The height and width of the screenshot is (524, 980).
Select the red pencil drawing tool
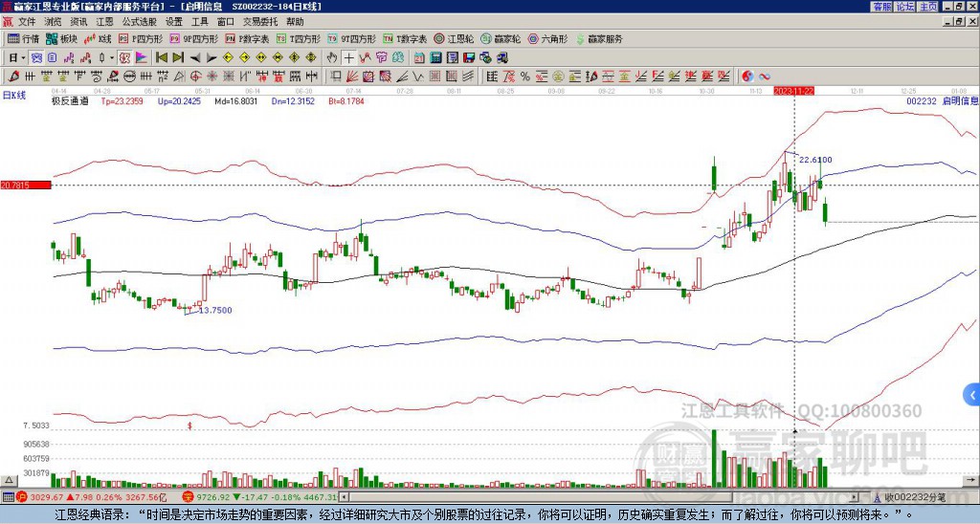pyautogui.click(x=13, y=76)
